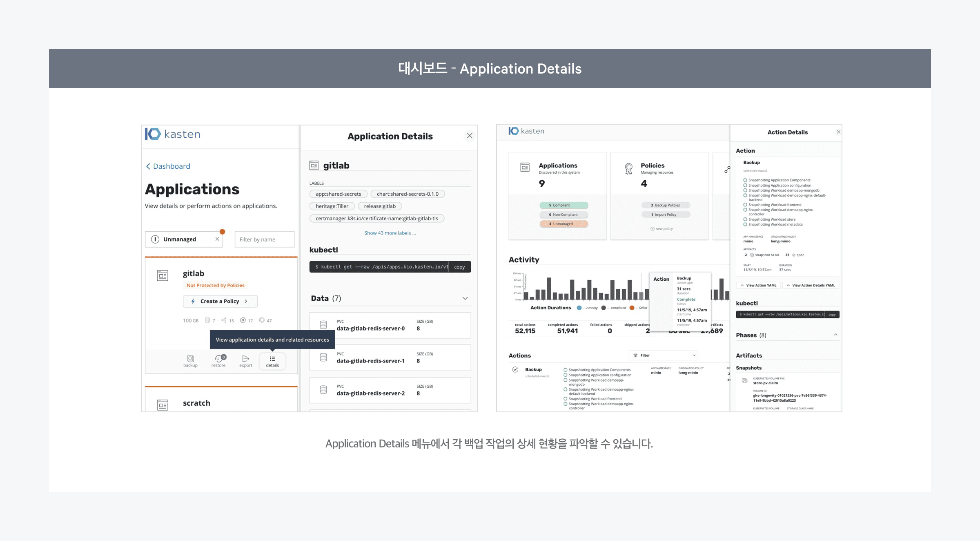Click Create a Policy button
This screenshot has width=980, height=541.
coord(220,301)
